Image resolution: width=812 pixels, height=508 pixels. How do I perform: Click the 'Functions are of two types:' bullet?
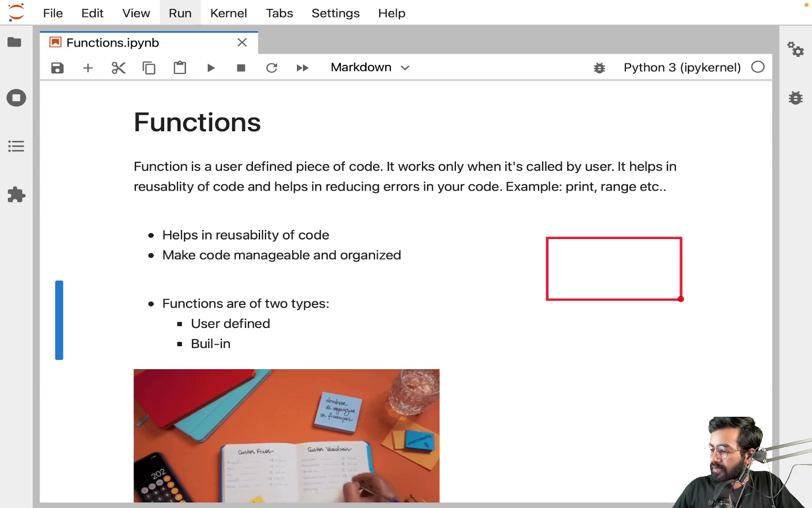pyautogui.click(x=246, y=304)
